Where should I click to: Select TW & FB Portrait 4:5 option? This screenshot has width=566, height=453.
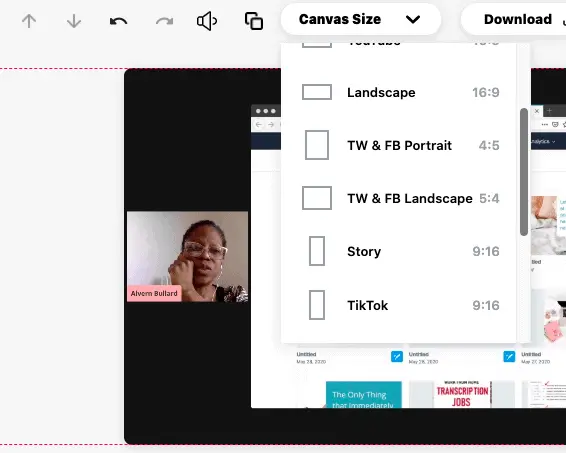[x=400, y=145]
